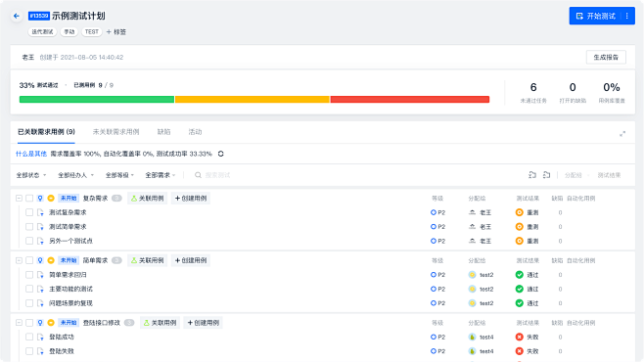Open the 全部状态 filter dropdown

tap(31, 175)
